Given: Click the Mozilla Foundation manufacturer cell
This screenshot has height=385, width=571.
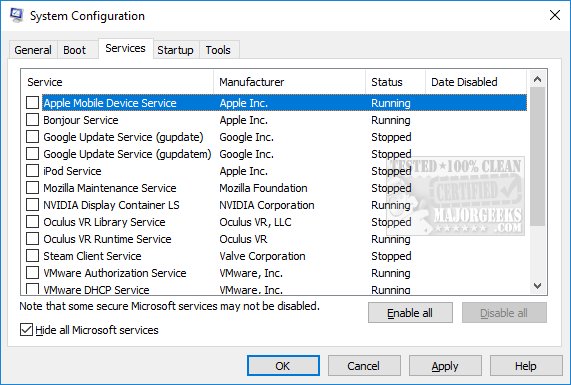Looking at the screenshot, I should point(263,188).
